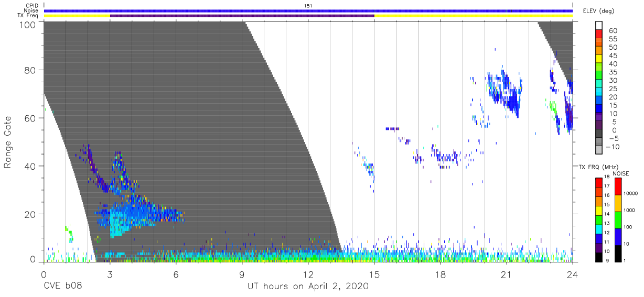
Task: Select the green ELEV swatch between 30 and 35
Action: coord(598,76)
